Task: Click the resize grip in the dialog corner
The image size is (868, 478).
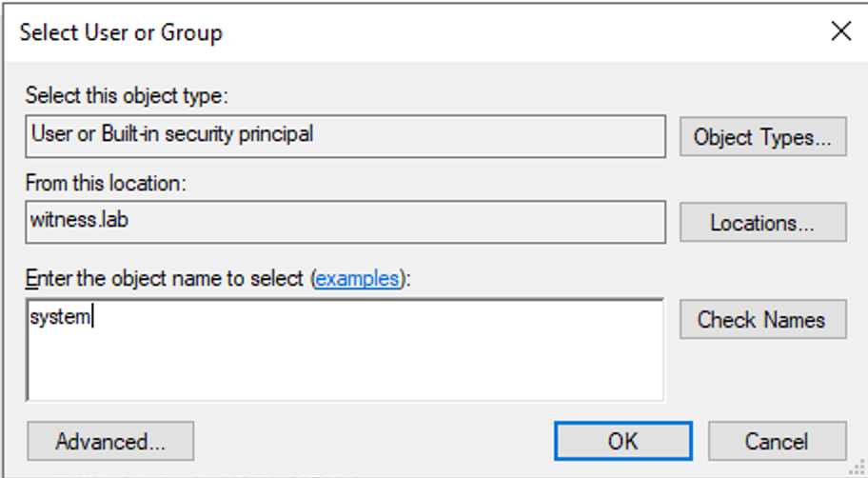Action: (x=858, y=468)
